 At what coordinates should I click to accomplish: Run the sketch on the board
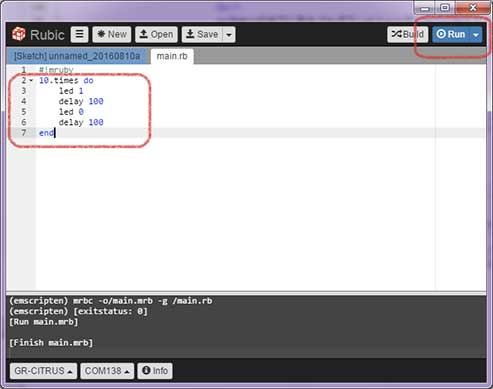(451, 34)
